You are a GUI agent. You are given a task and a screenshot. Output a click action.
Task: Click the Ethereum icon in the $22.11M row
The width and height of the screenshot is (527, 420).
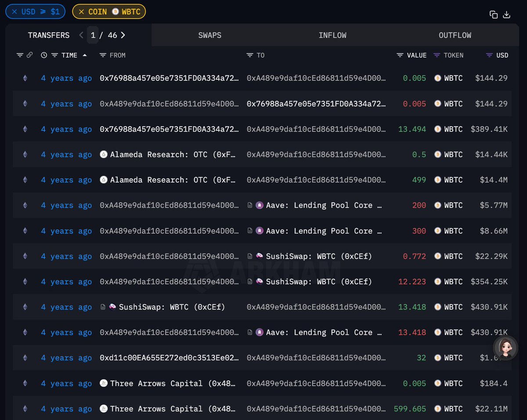pos(25,409)
